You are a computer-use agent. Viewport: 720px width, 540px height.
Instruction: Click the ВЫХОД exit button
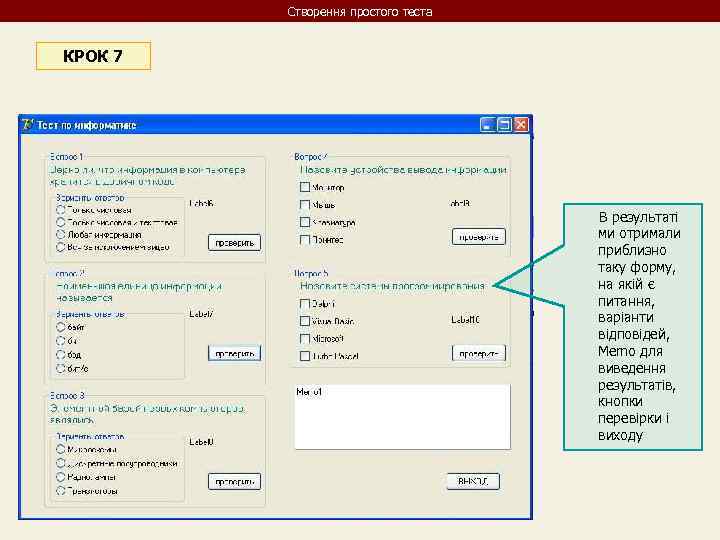(x=473, y=481)
